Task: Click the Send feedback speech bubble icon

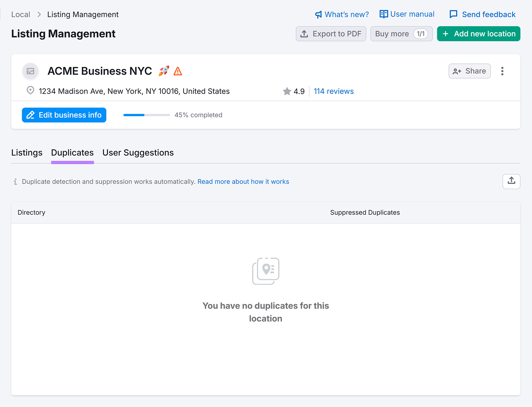Action: pos(453,14)
